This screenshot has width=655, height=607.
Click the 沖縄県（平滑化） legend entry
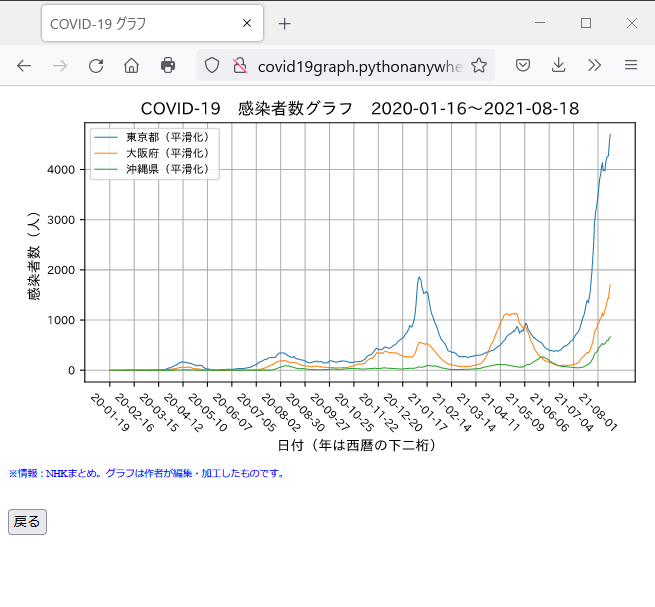click(x=151, y=169)
